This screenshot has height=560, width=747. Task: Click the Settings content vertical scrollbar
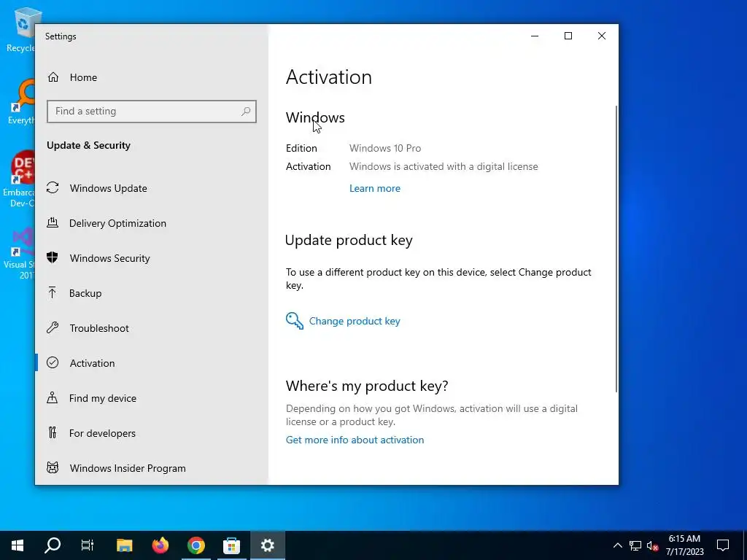[x=616, y=249]
